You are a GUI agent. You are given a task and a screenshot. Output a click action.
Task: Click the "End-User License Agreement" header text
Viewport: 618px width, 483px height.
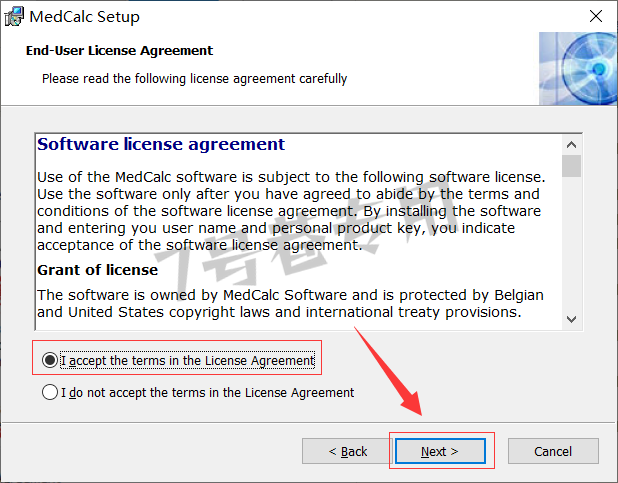coord(119,51)
